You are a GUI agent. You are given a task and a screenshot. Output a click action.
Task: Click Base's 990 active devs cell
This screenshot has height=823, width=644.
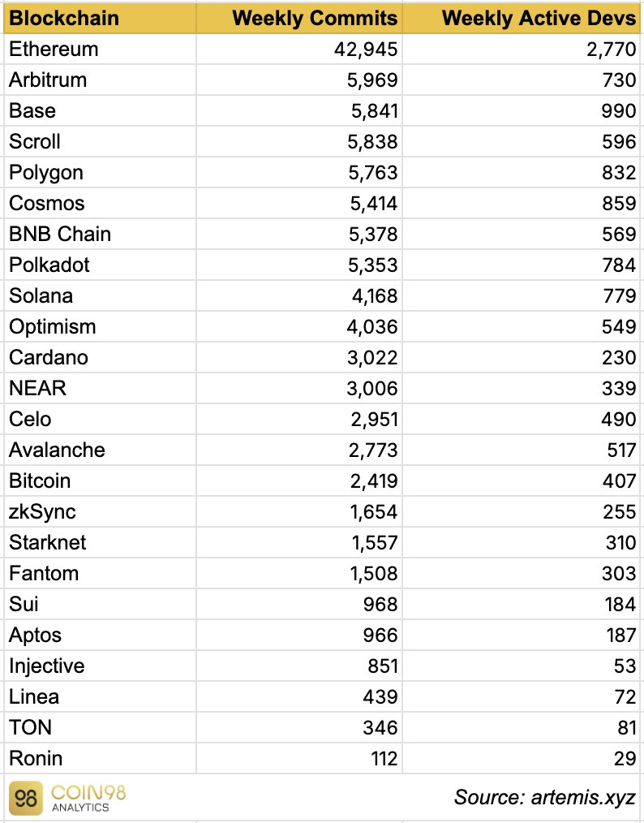tap(619, 110)
